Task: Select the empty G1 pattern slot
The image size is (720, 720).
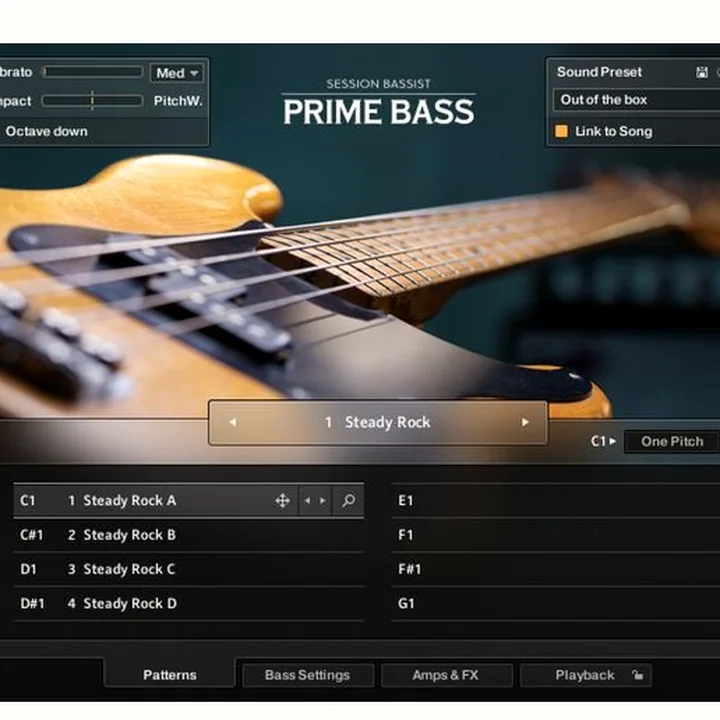Action: pos(556,603)
